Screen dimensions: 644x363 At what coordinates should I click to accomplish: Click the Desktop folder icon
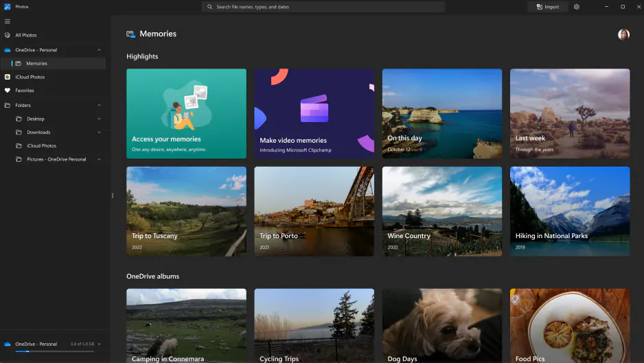pyautogui.click(x=19, y=119)
